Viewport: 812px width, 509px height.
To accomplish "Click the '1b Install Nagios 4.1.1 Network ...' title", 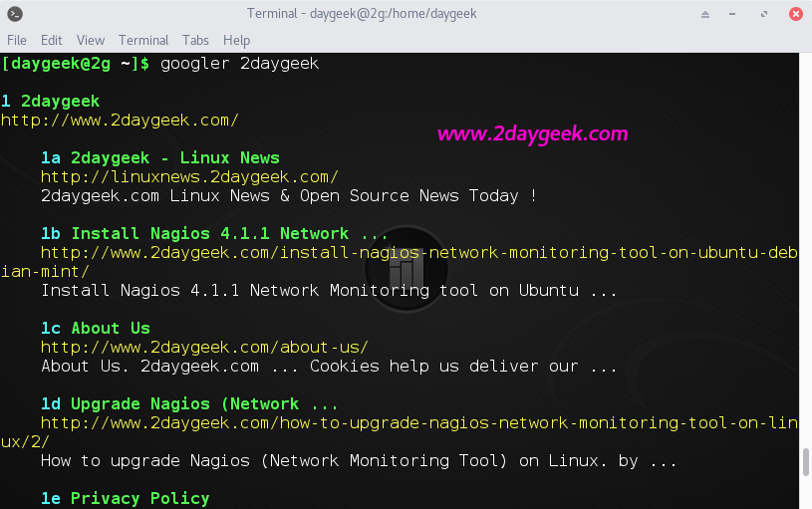I will tap(214, 233).
